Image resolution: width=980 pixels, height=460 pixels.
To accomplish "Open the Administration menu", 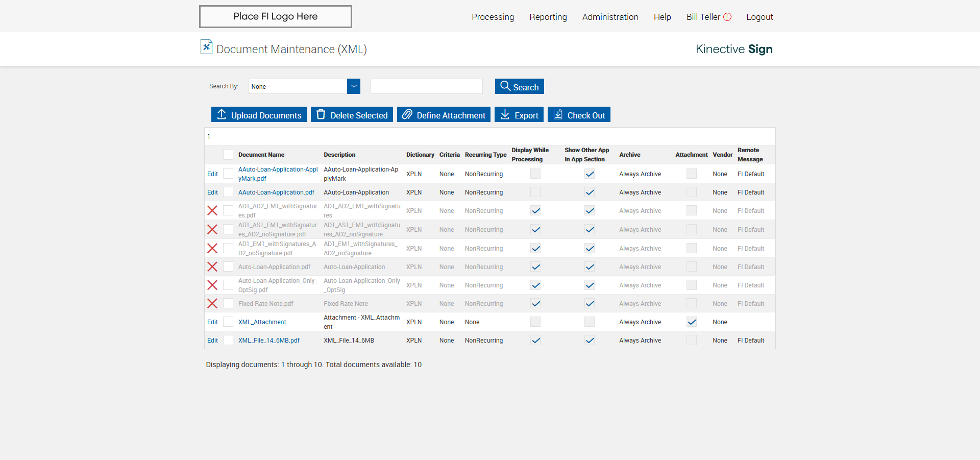I will click(610, 17).
